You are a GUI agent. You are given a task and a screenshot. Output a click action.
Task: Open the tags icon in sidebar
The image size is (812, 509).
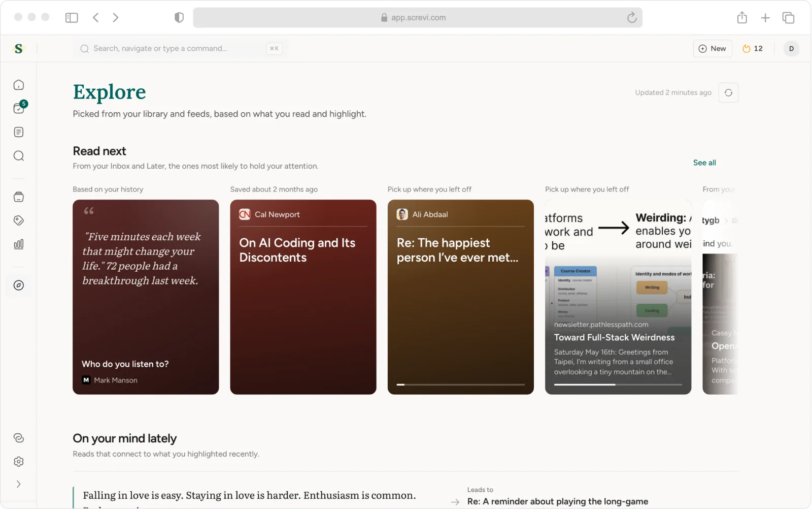[x=19, y=220]
